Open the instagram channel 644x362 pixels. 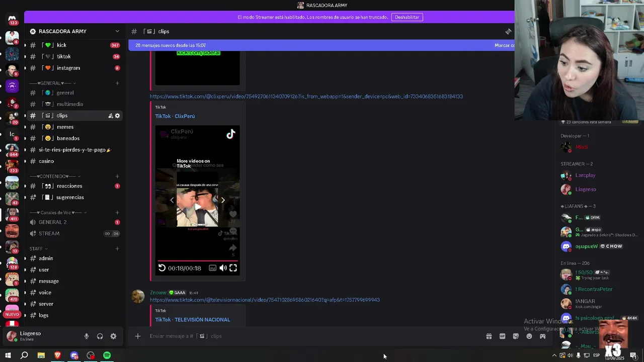74,68
